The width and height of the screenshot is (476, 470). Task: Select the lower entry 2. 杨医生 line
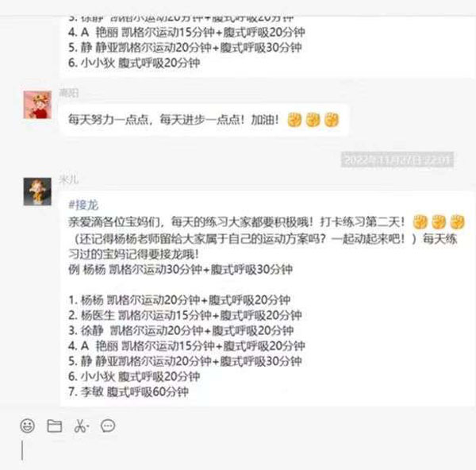pos(185,315)
